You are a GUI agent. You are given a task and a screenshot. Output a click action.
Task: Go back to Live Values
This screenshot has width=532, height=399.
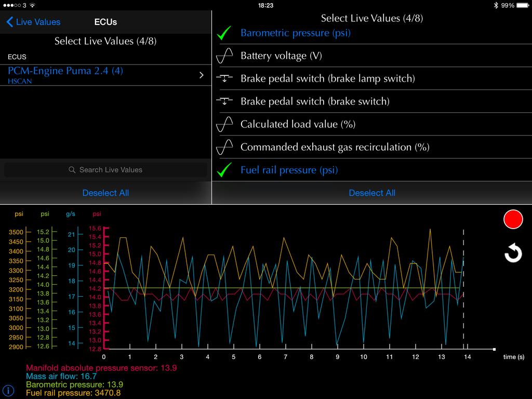pyautogui.click(x=33, y=22)
